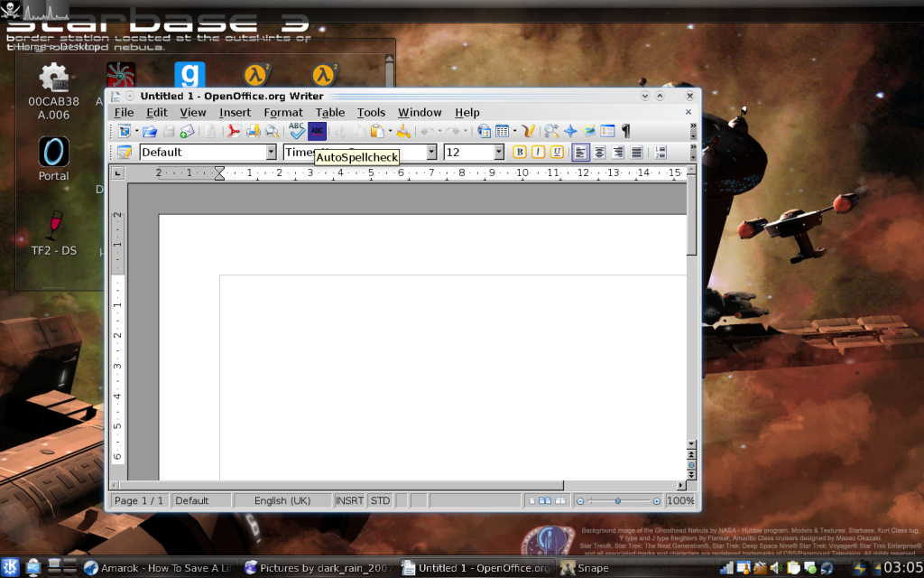The width and height of the screenshot is (924, 578).
Task: Click the English (UK) language status field
Action: [282, 500]
